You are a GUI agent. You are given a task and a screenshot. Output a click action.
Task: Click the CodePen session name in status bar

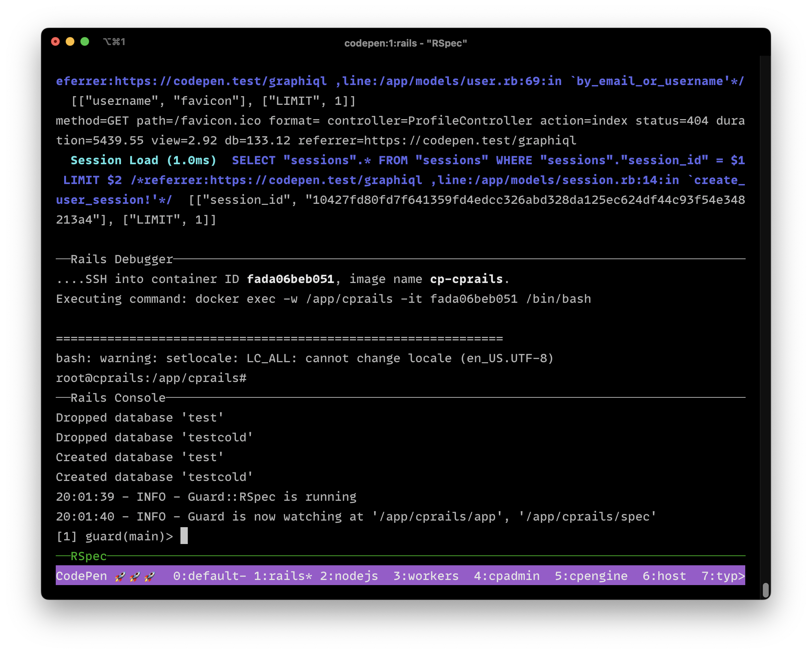coord(81,576)
